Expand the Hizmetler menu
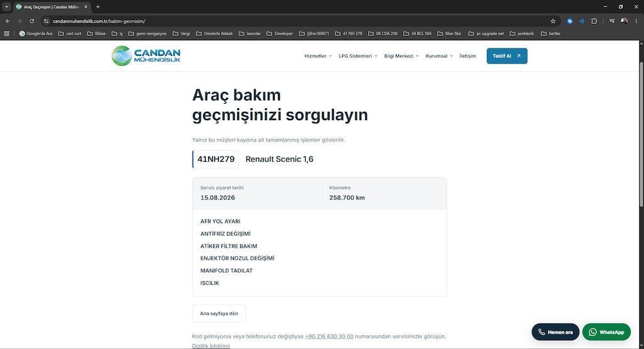The width and height of the screenshot is (644, 349). click(x=318, y=56)
